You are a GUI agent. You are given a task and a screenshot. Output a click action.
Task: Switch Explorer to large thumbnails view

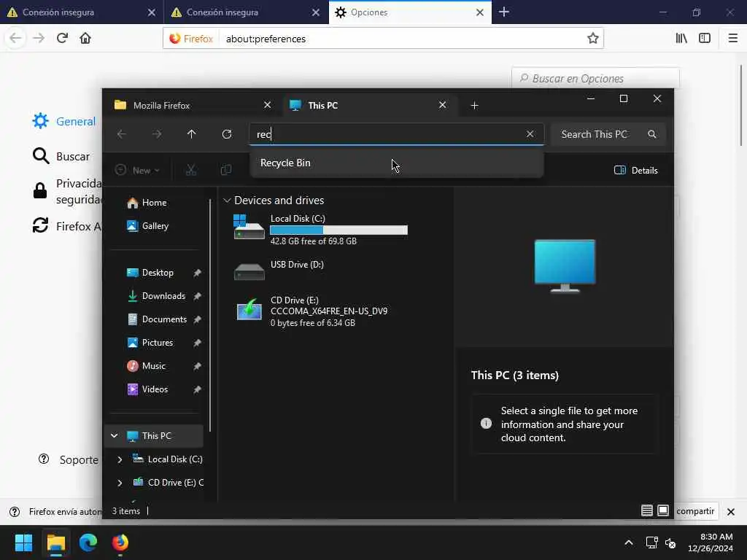[663, 510]
